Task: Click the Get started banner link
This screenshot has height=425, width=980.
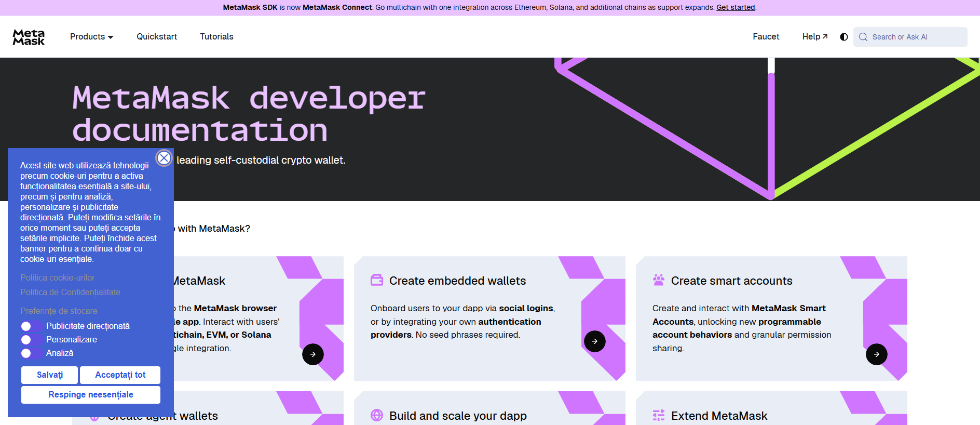Action: (x=736, y=7)
